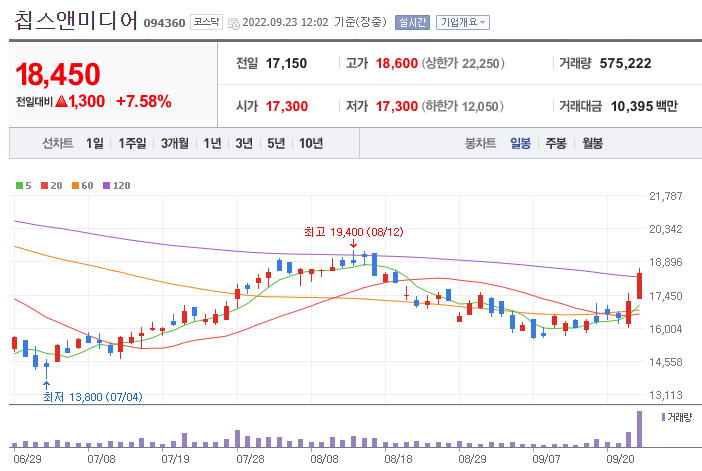Click the 08/08 date axis label

point(324,459)
